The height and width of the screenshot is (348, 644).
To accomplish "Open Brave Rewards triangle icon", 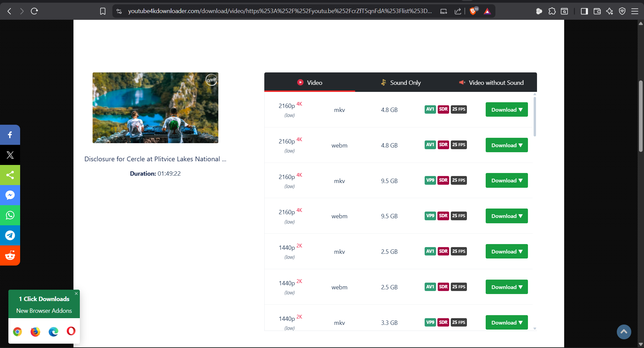I will pyautogui.click(x=487, y=11).
